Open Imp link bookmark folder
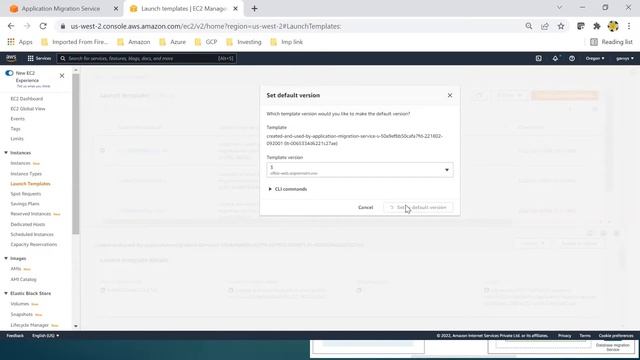The image size is (640, 360). pos(286,42)
